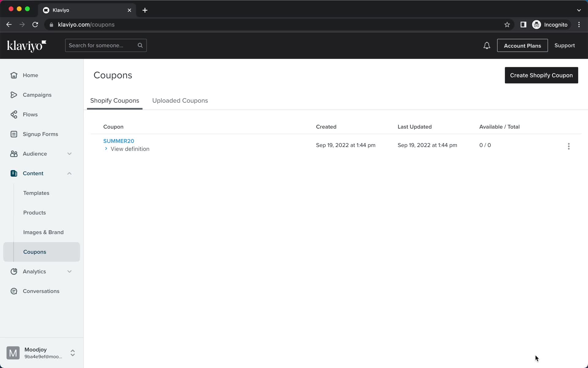
Task: Click the Flows sidebar icon
Action: coord(14,114)
